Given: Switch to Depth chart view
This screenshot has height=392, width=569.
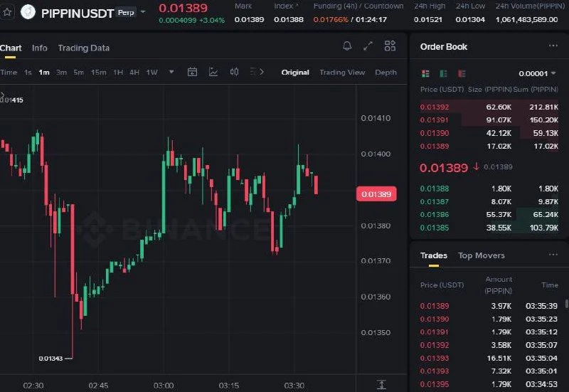Looking at the screenshot, I should (x=385, y=73).
